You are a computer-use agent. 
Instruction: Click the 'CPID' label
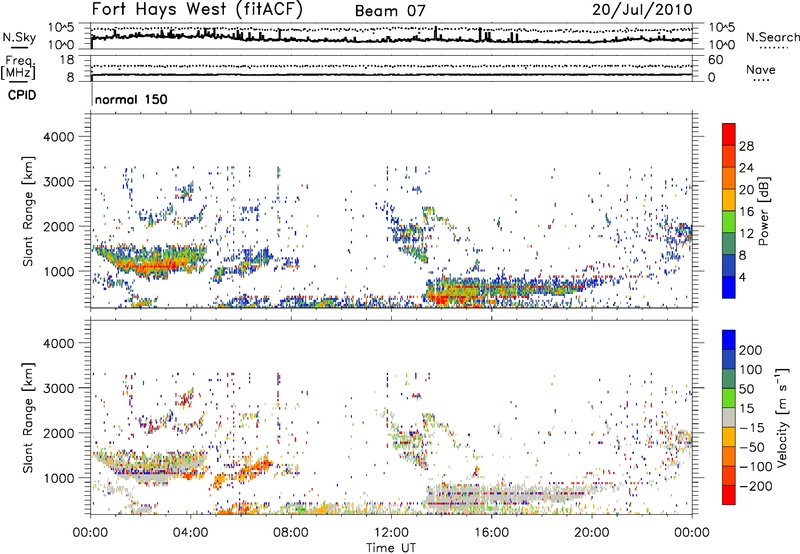22,95
